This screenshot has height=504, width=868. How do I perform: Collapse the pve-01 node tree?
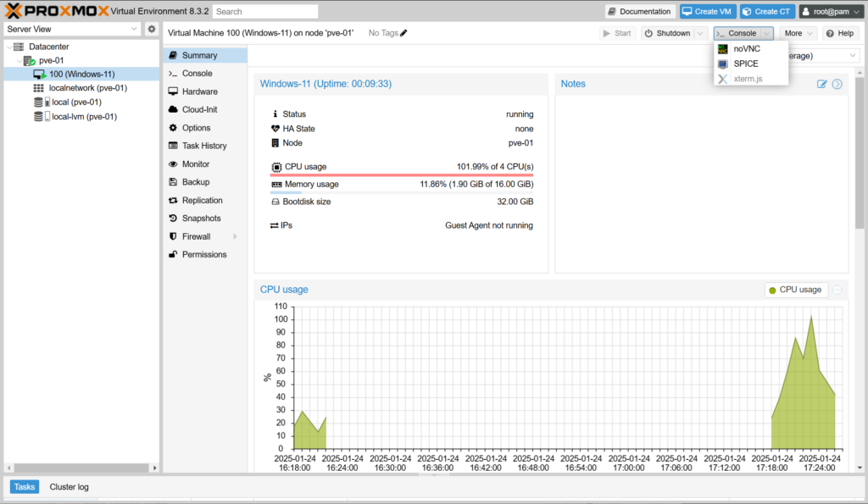pyautogui.click(x=19, y=61)
